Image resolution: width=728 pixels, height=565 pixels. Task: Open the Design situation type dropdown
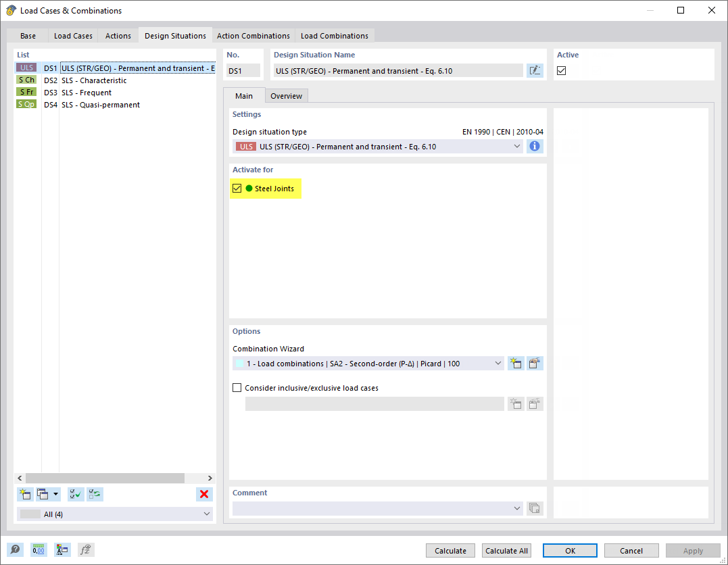tap(377, 146)
